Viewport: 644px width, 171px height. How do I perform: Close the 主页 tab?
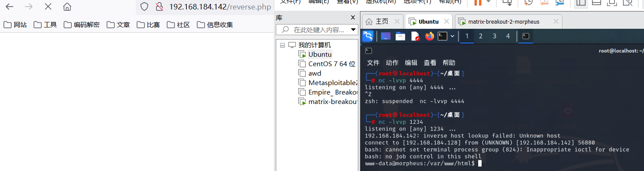tap(397, 21)
